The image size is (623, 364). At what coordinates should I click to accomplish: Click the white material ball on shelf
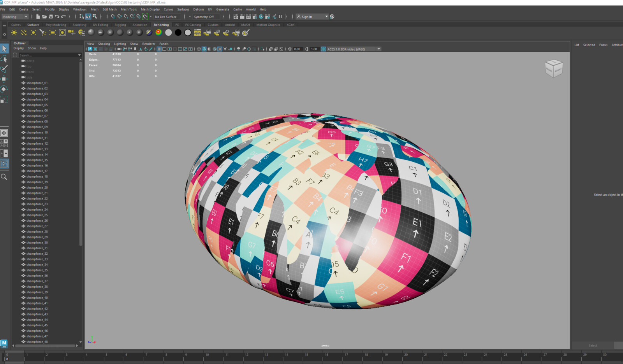coord(169,33)
